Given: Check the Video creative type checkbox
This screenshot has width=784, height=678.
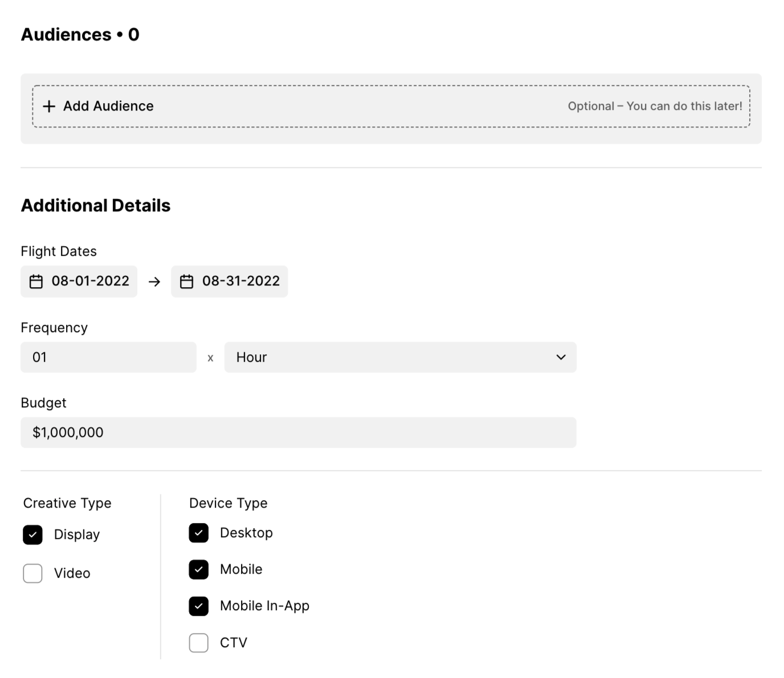Looking at the screenshot, I should [x=32, y=573].
